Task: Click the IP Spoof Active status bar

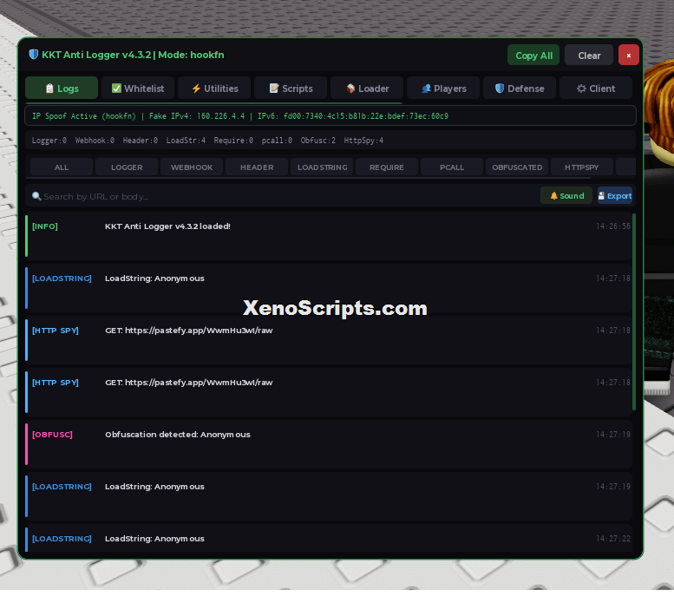Action: click(330, 115)
